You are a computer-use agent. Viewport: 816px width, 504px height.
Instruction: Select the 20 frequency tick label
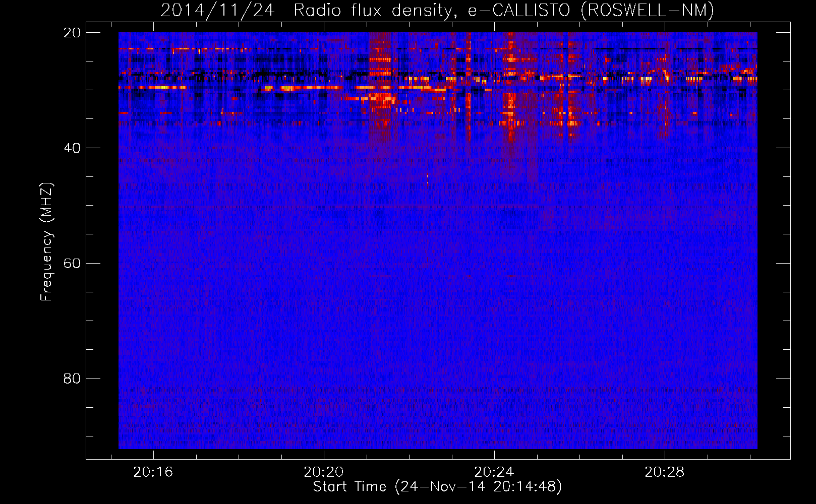72,33
